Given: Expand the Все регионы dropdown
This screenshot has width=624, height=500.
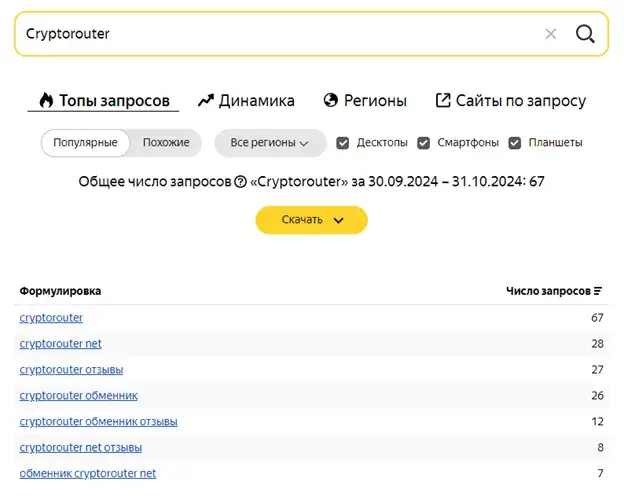Looking at the screenshot, I should [x=270, y=143].
